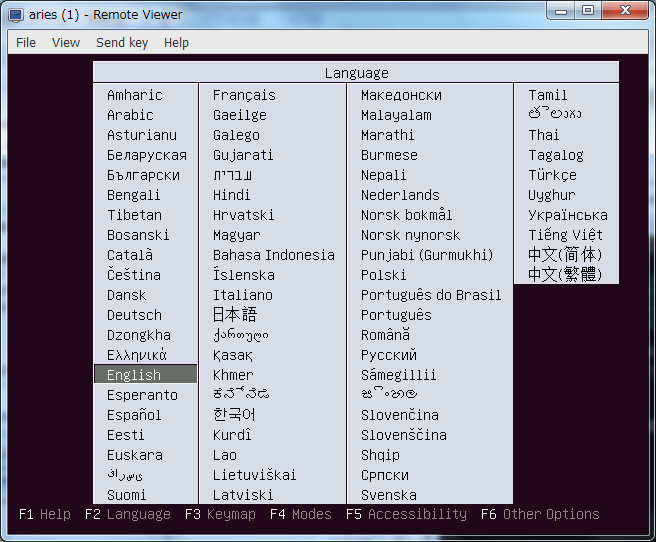Viewport: 656px width, 542px height.
Task: Select Polski language
Action: (383, 275)
